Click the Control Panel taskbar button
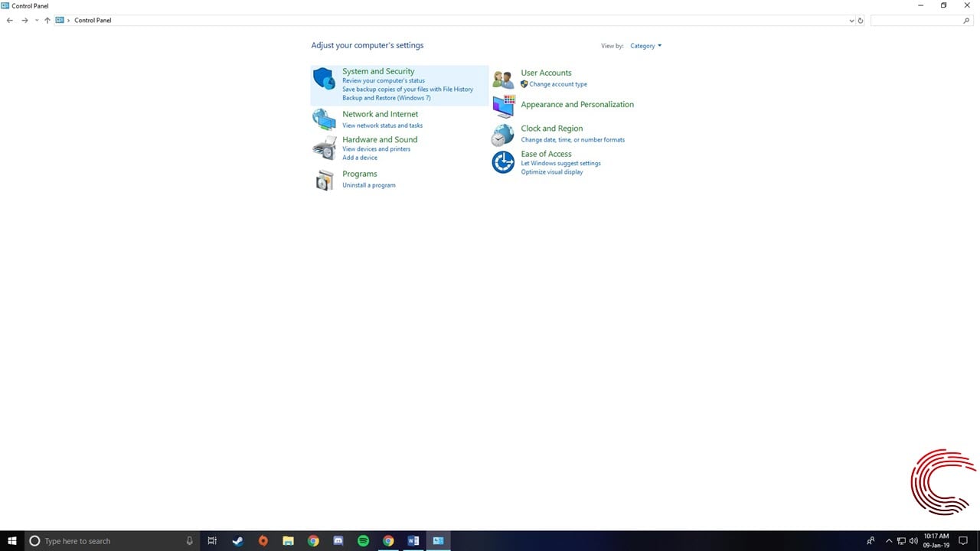This screenshot has height=551, width=980. pos(438,541)
